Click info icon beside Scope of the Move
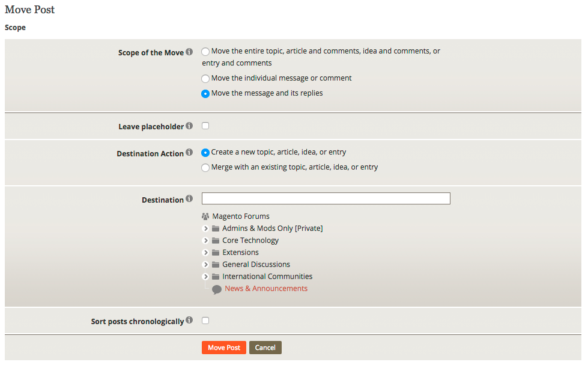Screen dimensions: 588x365 point(189,52)
